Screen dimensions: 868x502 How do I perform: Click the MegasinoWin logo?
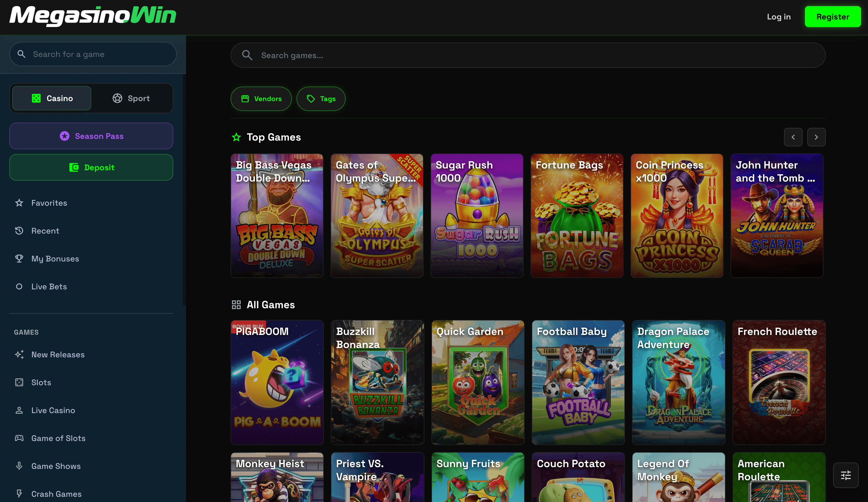click(x=93, y=16)
